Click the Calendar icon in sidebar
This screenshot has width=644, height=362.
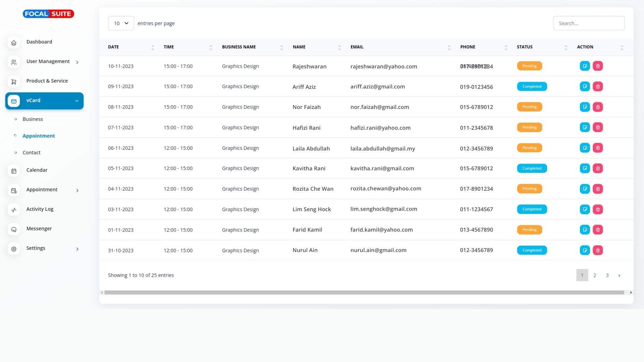tap(14, 171)
